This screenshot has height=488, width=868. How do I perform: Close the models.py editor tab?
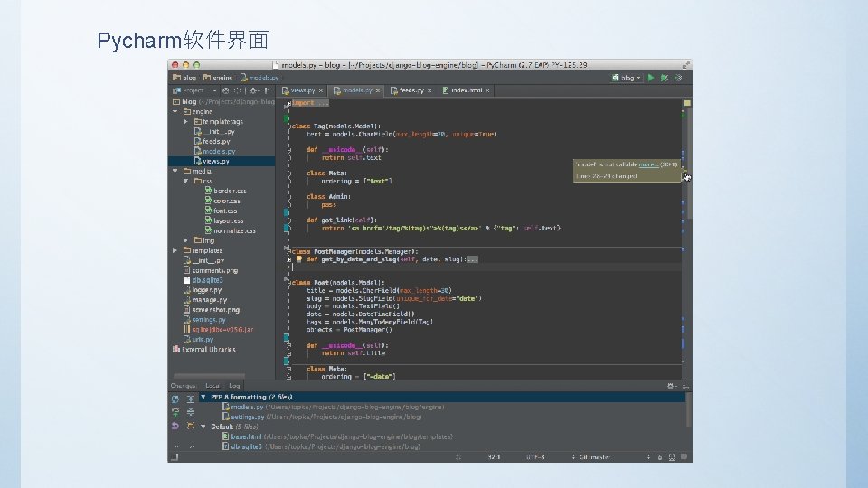[378, 90]
